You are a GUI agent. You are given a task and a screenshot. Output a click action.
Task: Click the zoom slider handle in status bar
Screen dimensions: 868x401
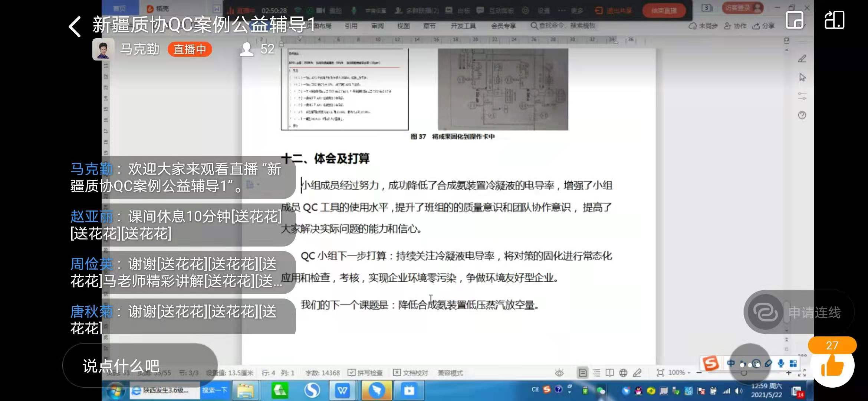tap(744, 373)
